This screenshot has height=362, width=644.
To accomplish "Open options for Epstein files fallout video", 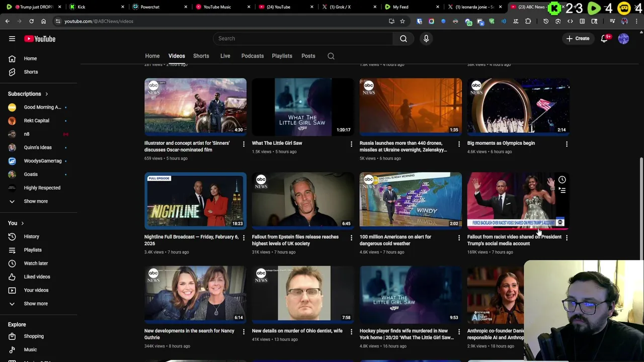I will [x=351, y=238].
